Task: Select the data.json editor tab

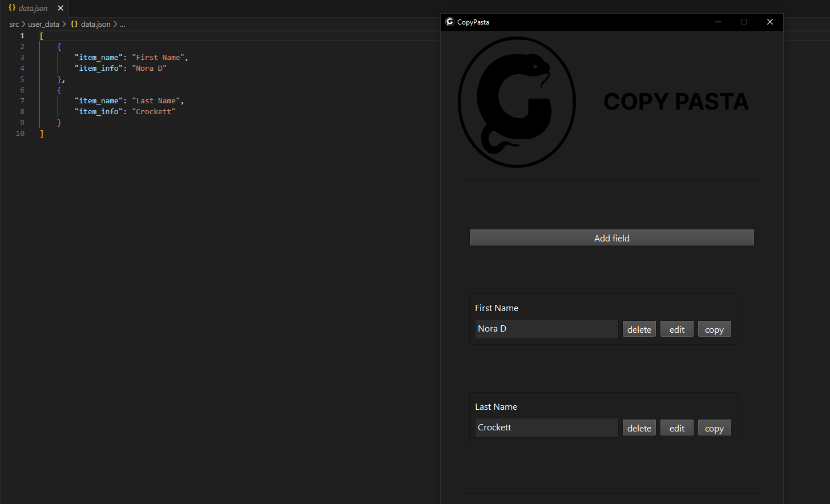Action: coord(34,8)
